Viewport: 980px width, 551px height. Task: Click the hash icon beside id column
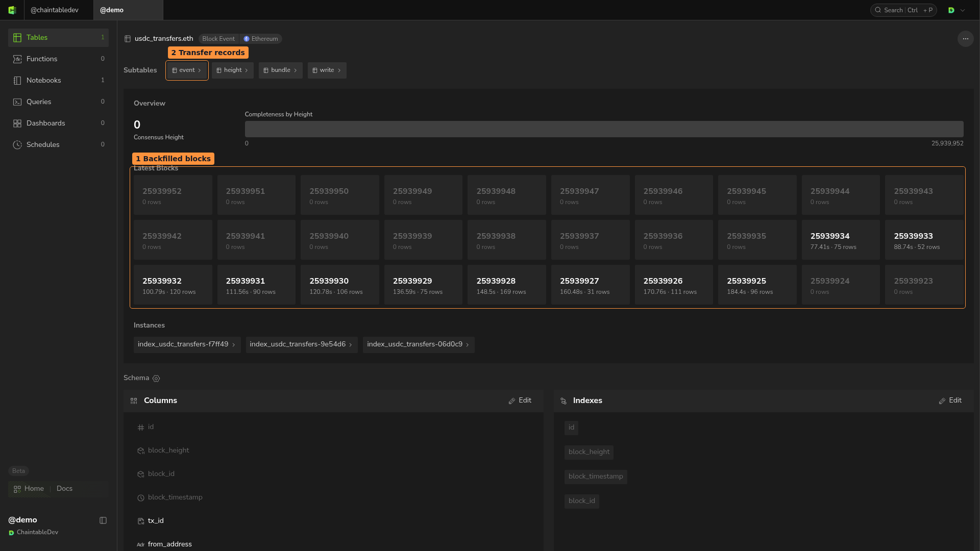[141, 428]
